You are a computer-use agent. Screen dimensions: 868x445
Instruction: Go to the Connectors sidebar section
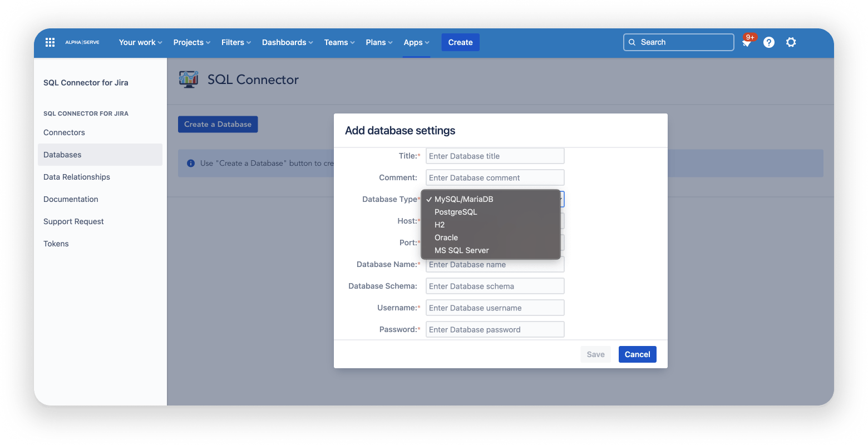pos(64,132)
